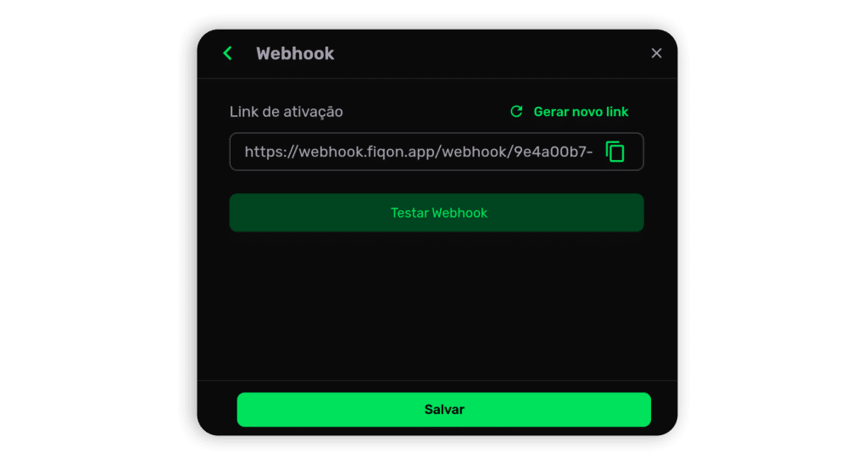Screen dimensions: 868x470
Task: Tap the clipboard icon in the URL box
Action: [x=615, y=152]
